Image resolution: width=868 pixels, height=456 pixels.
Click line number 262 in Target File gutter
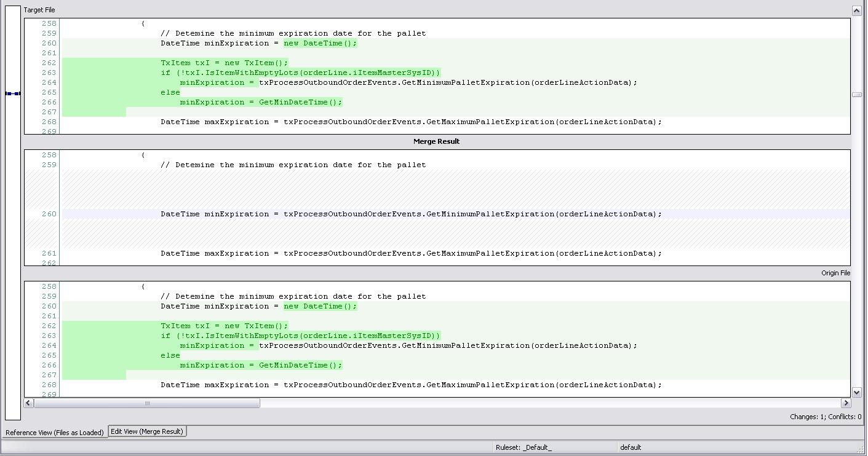pyautogui.click(x=49, y=63)
